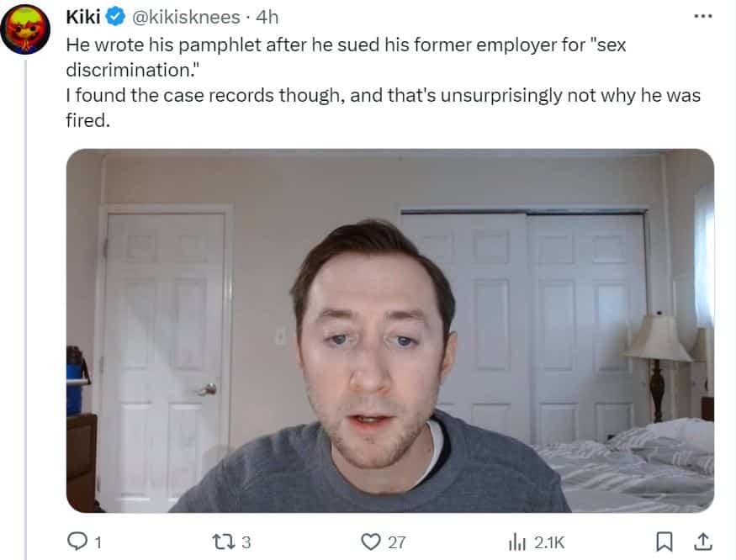The height and width of the screenshot is (560, 736).
Task: Play the embedded video of the man
Action: coord(390,330)
